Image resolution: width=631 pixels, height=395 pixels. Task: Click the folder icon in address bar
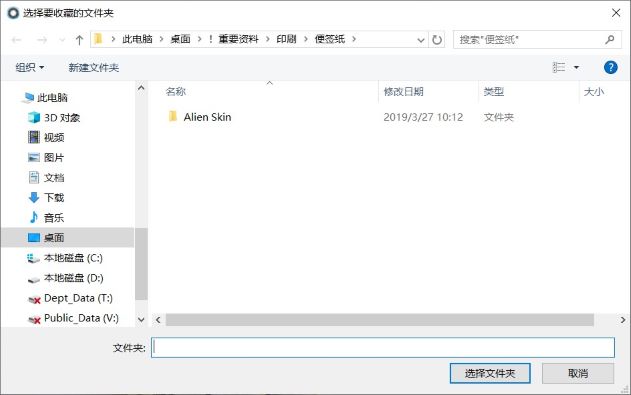99,39
